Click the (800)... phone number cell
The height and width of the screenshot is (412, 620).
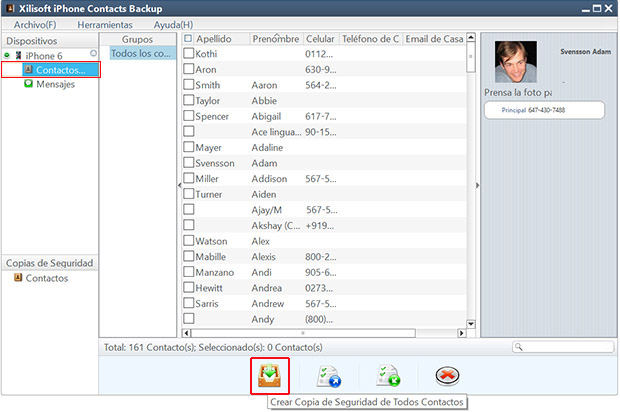(x=319, y=319)
